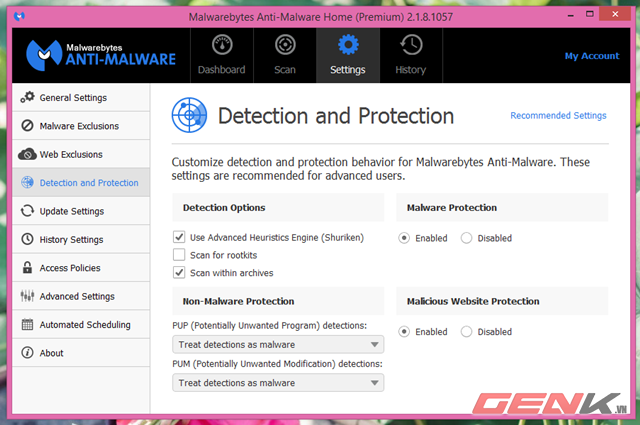
Task: Open the PUM detections dropdown
Action: click(x=278, y=383)
